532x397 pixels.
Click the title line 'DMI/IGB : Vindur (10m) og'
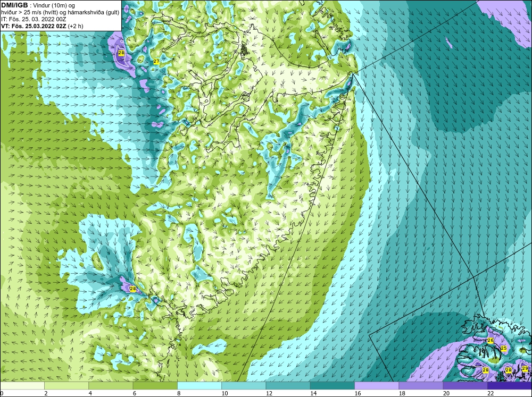pyautogui.click(x=38, y=5)
